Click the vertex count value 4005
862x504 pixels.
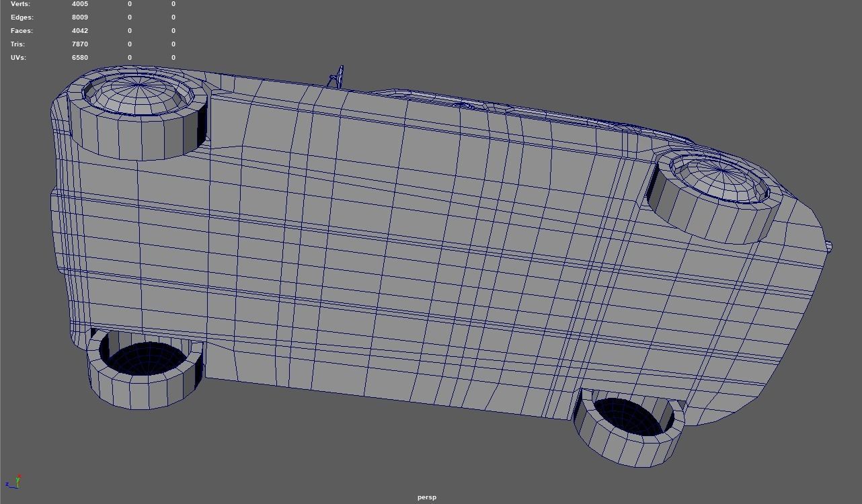80,4
